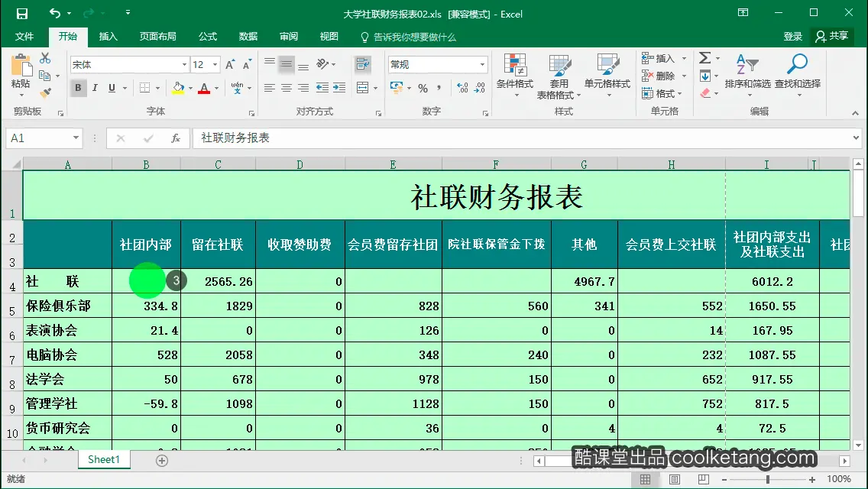Click zoom in plus button
The image size is (868, 489).
click(x=812, y=480)
